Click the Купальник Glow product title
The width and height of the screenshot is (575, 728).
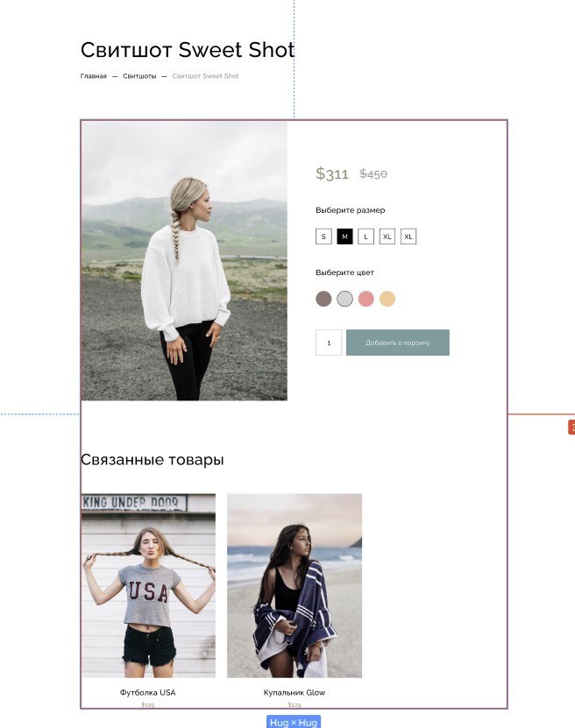click(295, 692)
